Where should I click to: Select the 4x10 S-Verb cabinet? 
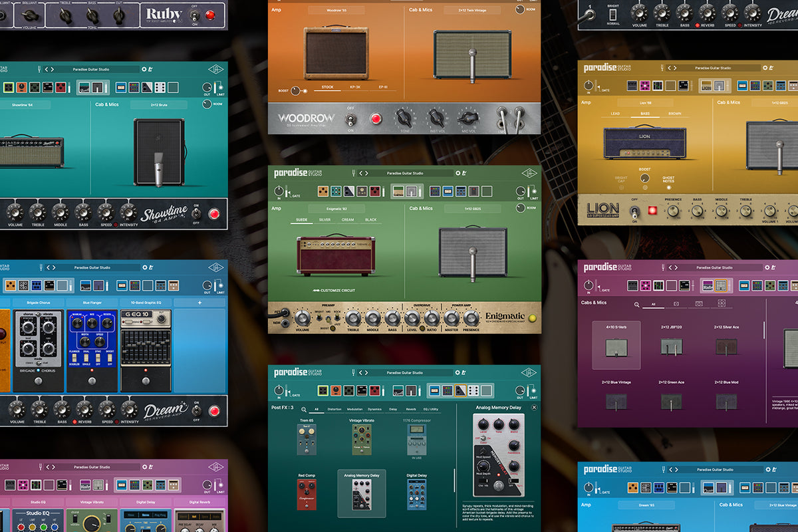[x=616, y=344]
